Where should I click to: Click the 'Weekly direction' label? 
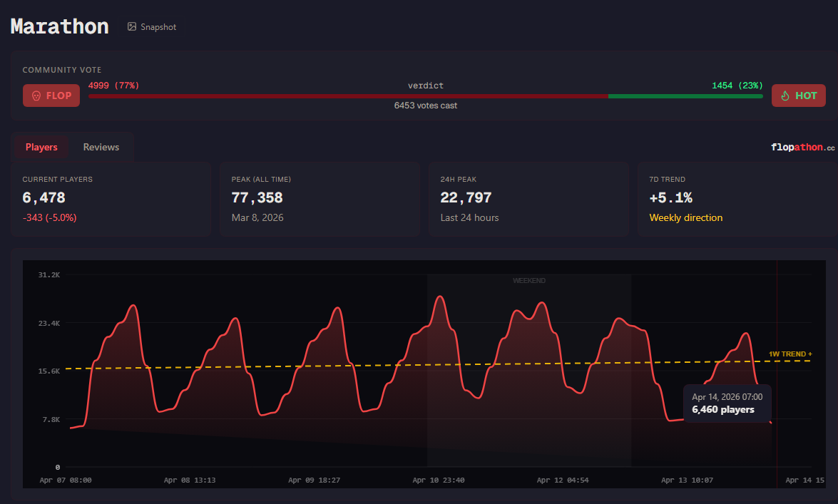(685, 217)
